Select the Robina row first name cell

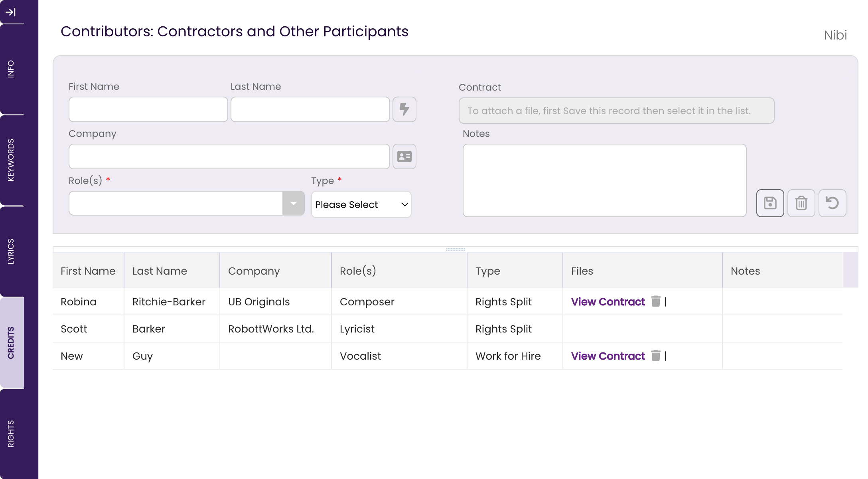[x=88, y=302]
